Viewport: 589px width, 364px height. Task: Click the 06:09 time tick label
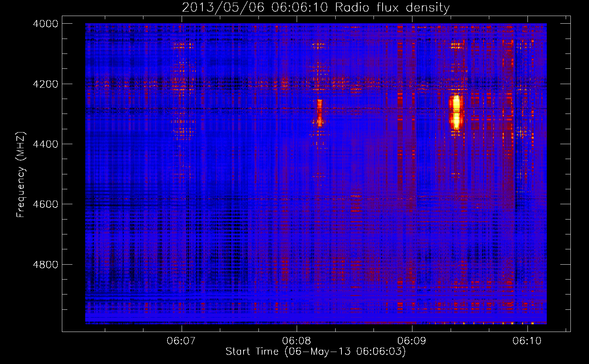click(x=412, y=341)
